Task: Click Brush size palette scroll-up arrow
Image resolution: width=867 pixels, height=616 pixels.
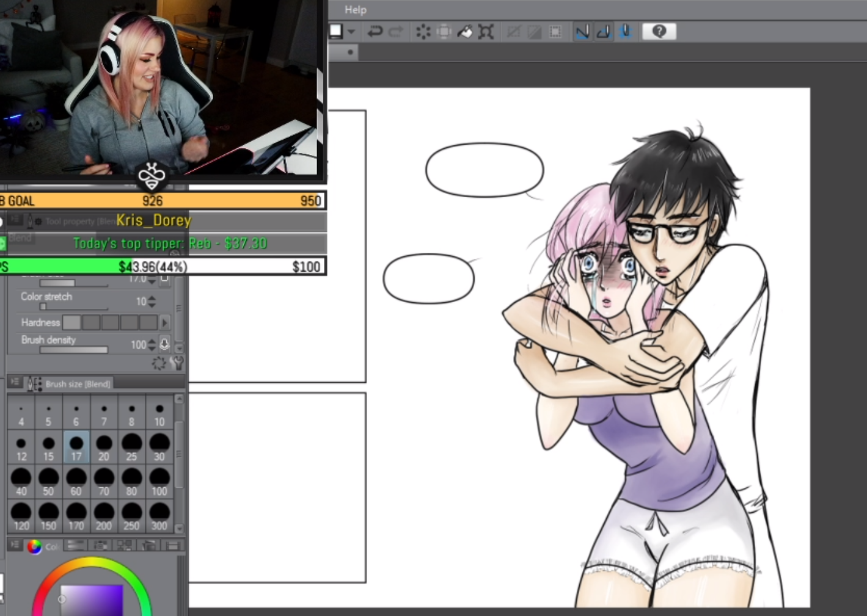Action: tap(179, 399)
